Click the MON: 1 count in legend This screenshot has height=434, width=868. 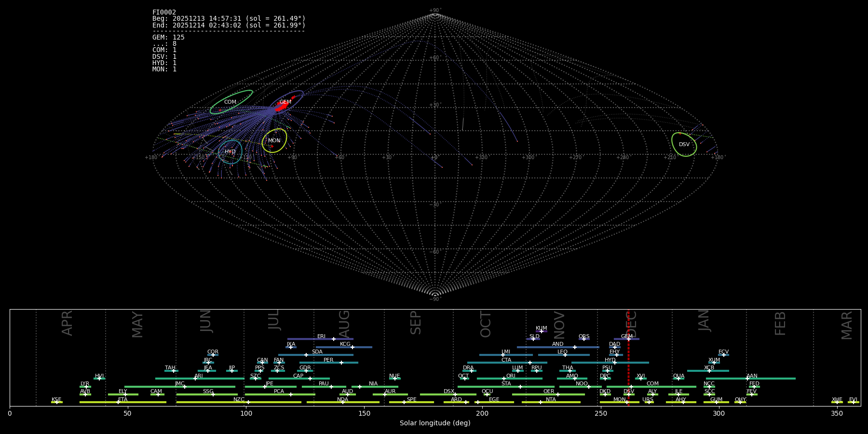click(164, 69)
